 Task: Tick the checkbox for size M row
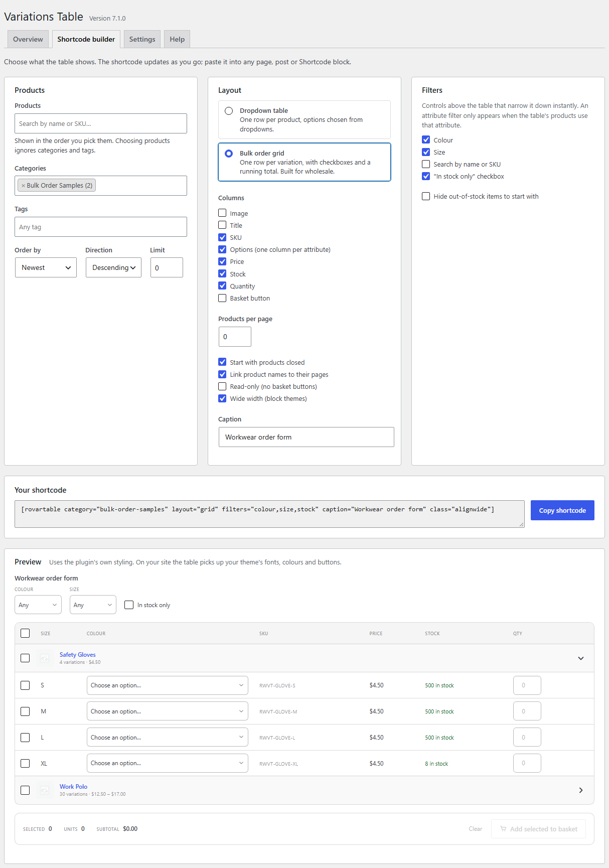pyautogui.click(x=25, y=711)
